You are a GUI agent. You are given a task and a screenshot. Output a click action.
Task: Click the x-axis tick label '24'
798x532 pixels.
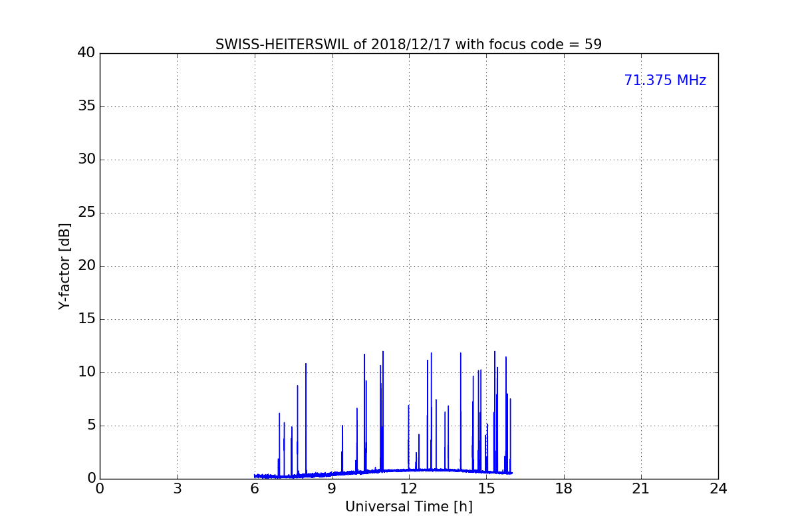tap(718, 489)
